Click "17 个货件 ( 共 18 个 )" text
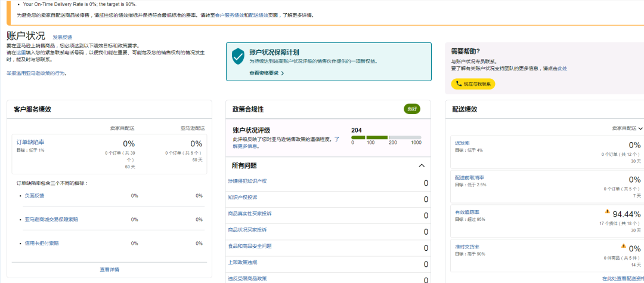The height and width of the screenshot is (283, 644). click(618, 224)
